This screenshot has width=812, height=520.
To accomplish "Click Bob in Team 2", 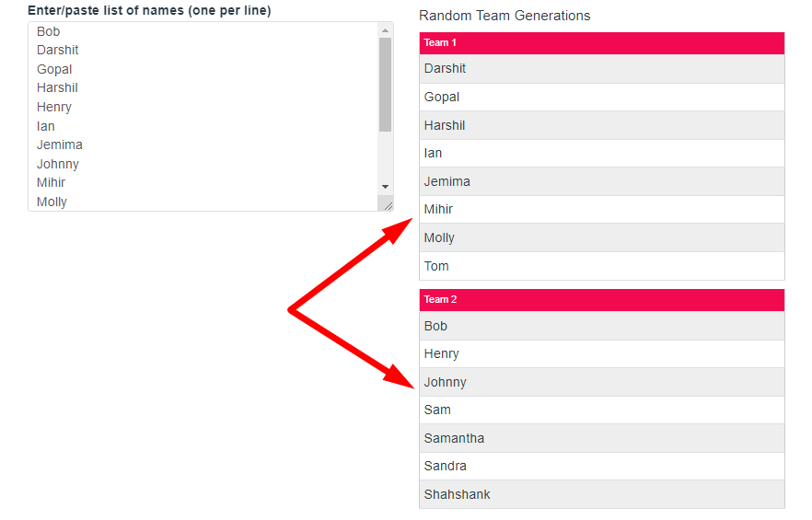I will [x=602, y=326].
